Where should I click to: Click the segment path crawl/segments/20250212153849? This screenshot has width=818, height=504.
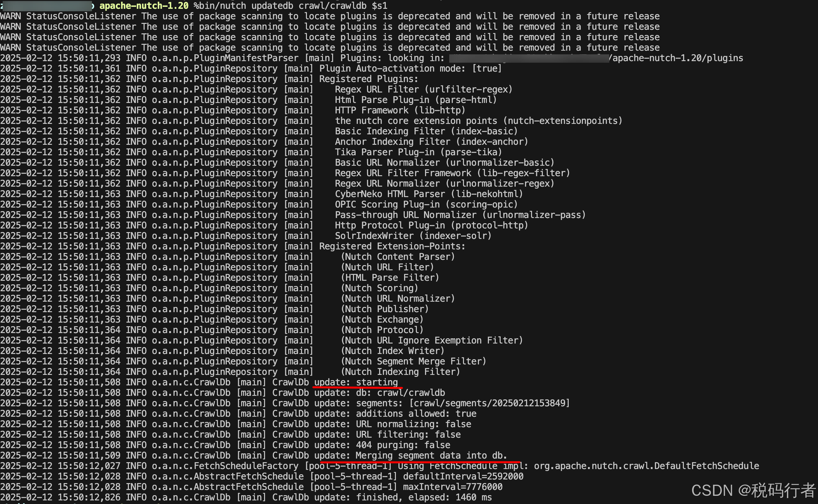[489, 403]
